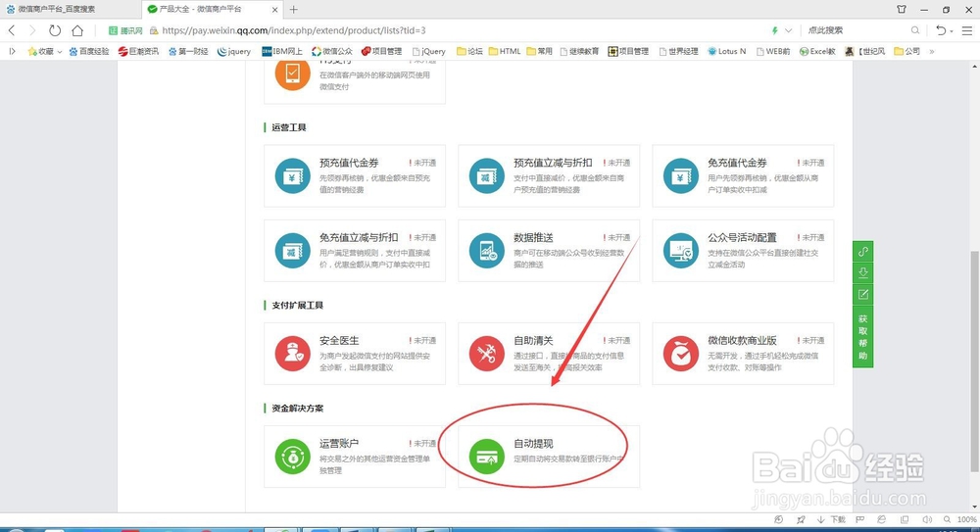This screenshot has height=532, width=980.
Task: Show more bookmarks with the overflow chevron
Action: 932,51
